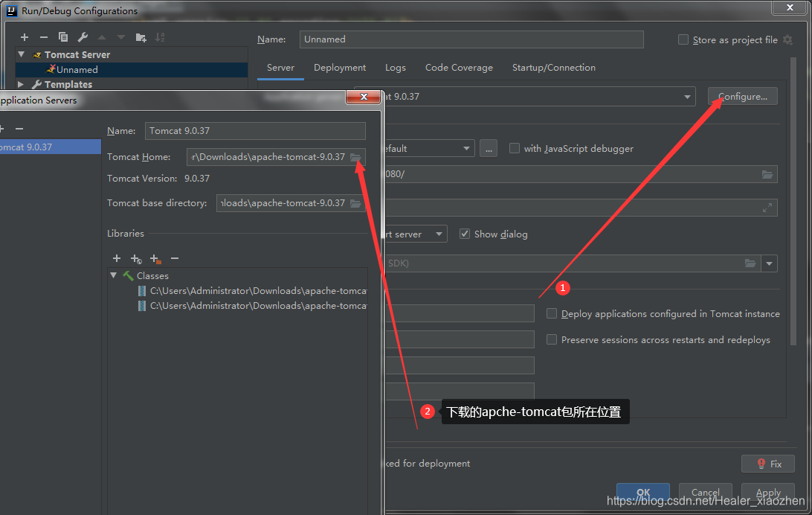Move configuration up arrow

click(x=102, y=37)
